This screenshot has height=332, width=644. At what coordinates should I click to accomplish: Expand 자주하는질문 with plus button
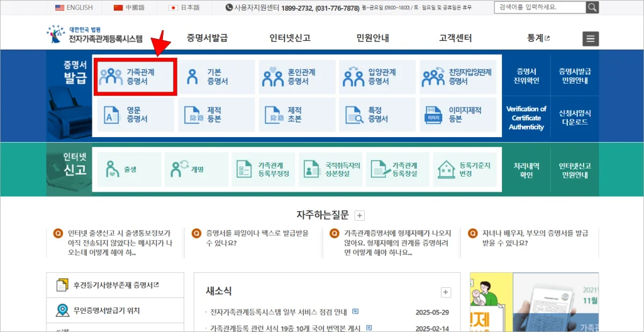coord(359,215)
